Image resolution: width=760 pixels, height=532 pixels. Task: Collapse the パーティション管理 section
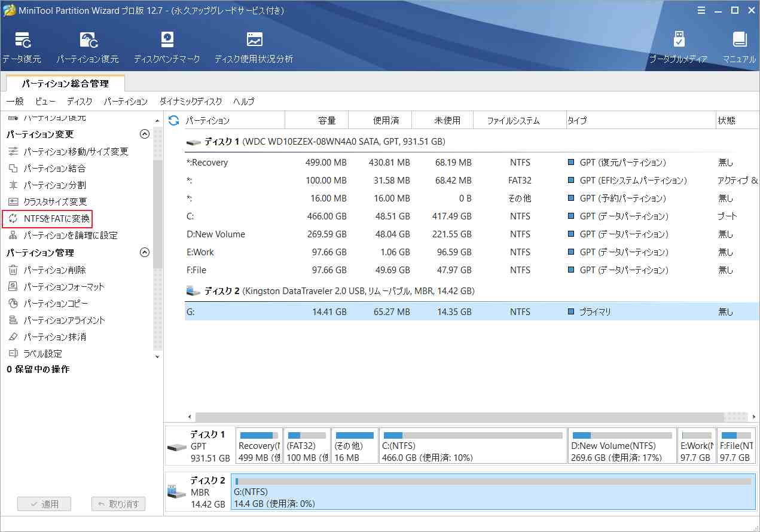point(144,253)
